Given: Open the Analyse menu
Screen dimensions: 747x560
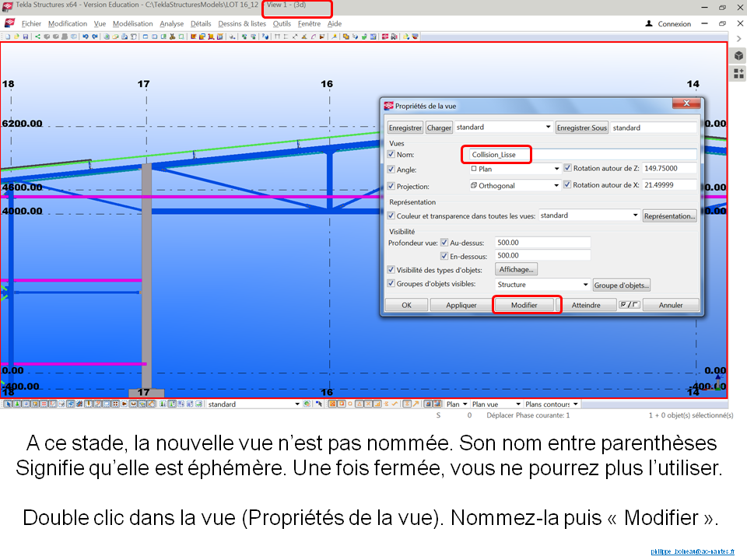Looking at the screenshot, I should pyautogui.click(x=171, y=23).
